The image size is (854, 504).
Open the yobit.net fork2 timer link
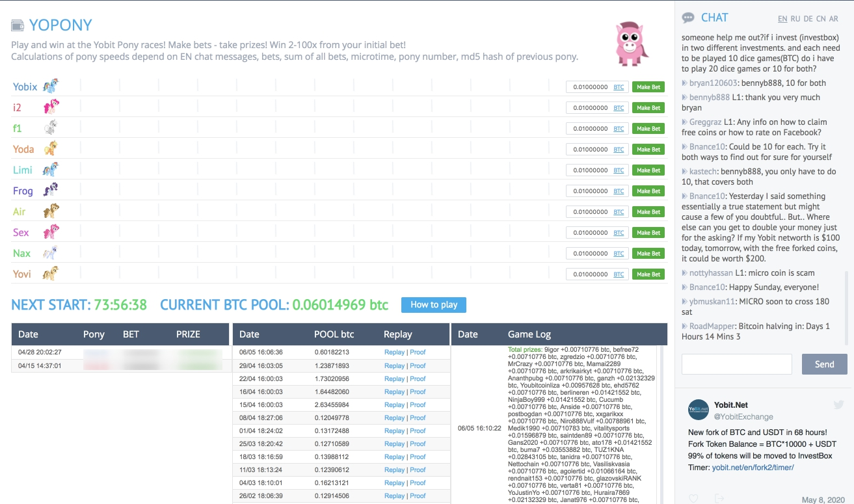click(753, 468)
